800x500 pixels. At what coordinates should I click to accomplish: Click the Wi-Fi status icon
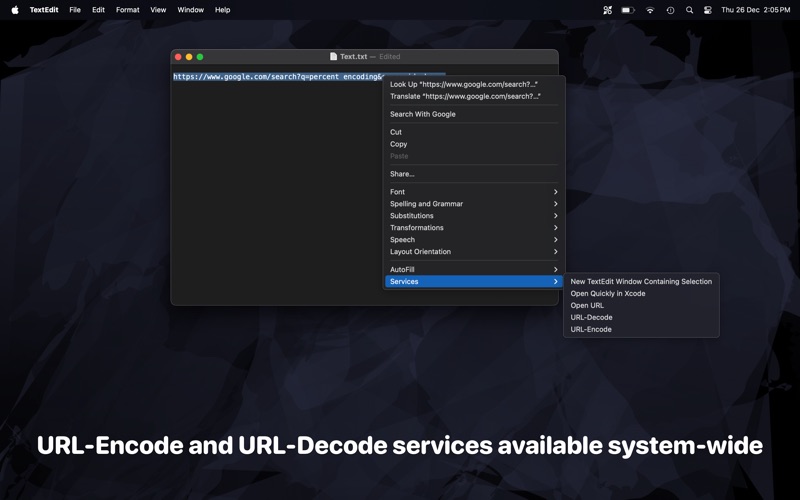point(649,10)
